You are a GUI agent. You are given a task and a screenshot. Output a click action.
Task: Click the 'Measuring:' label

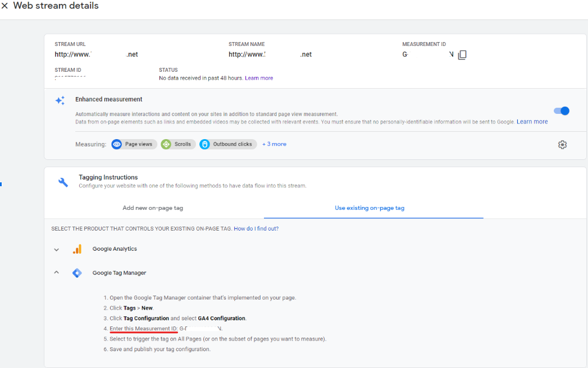pos(91,144)
